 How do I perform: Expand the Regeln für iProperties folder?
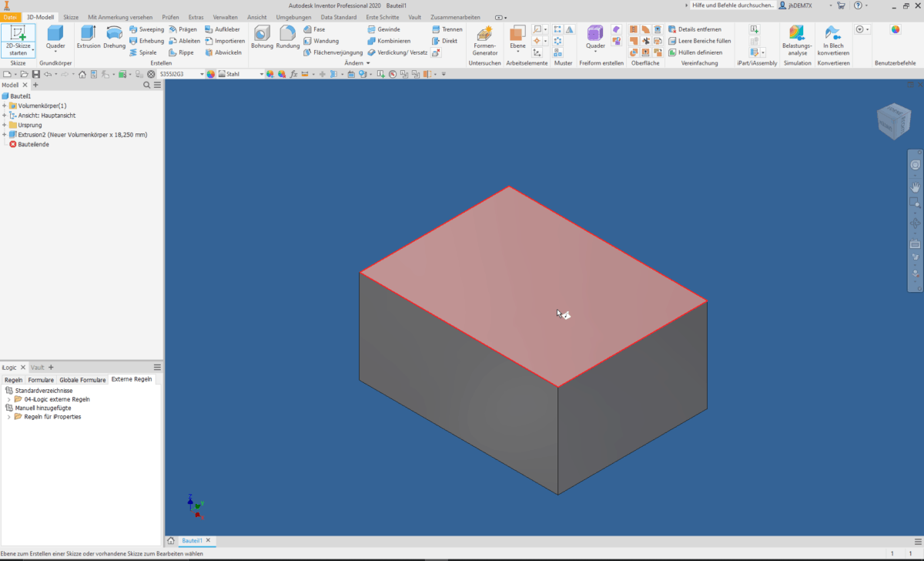(8, 416)
